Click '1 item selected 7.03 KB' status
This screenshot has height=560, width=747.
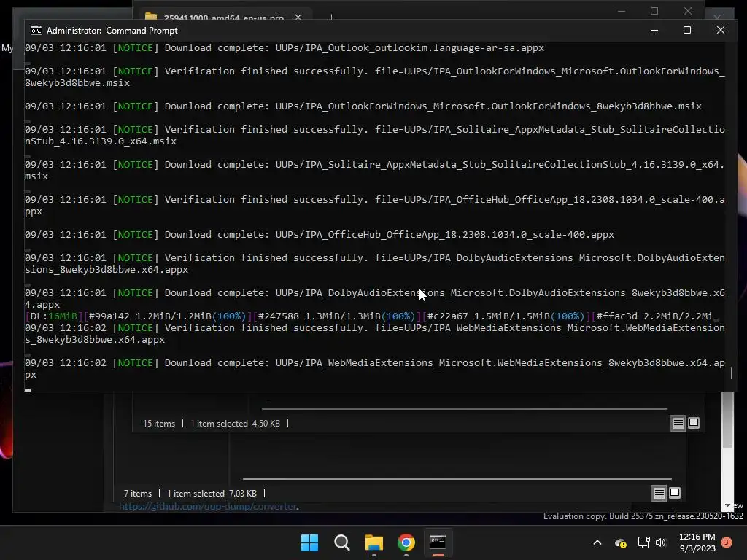point(212,494)
